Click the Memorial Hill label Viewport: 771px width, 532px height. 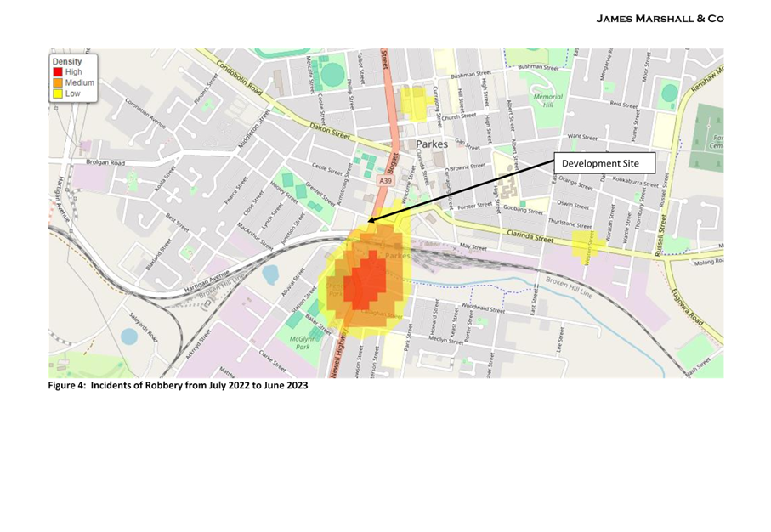coord(547,100)
